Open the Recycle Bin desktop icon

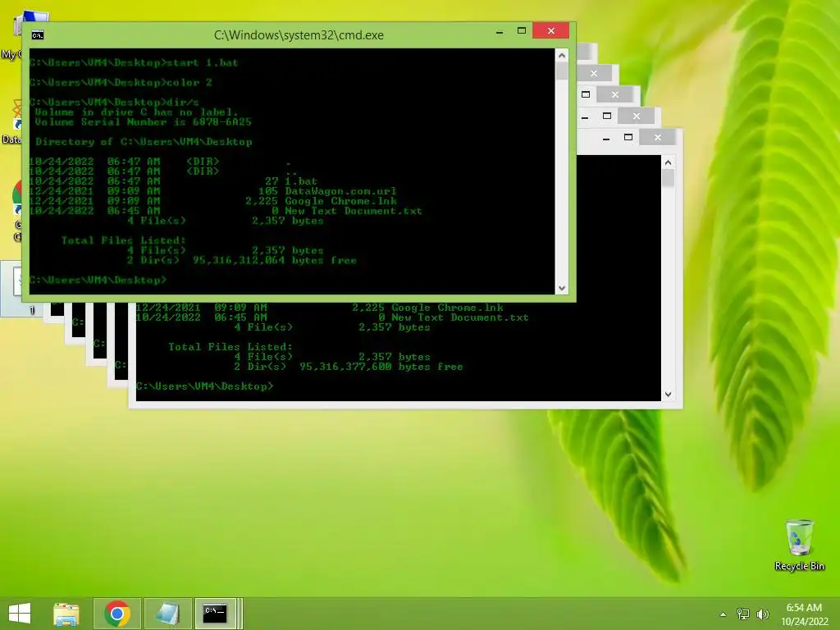799,545
